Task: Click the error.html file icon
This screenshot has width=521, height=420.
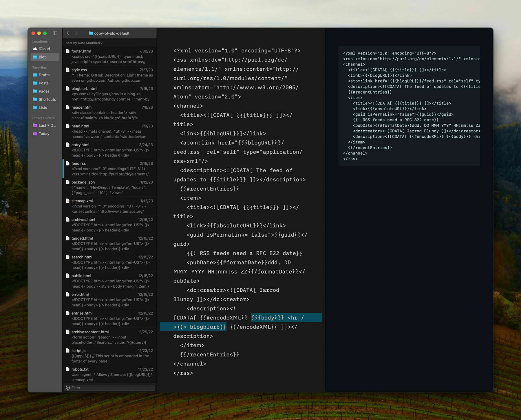Action: click(67, 294)
